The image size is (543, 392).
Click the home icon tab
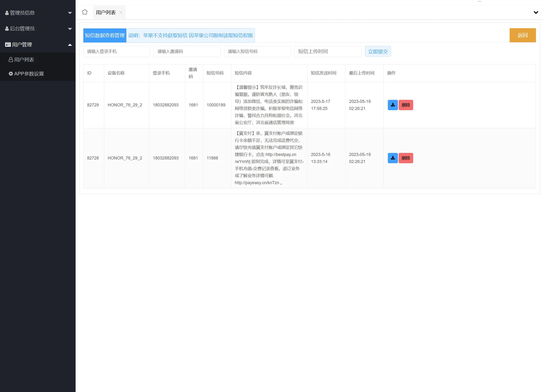85,12
